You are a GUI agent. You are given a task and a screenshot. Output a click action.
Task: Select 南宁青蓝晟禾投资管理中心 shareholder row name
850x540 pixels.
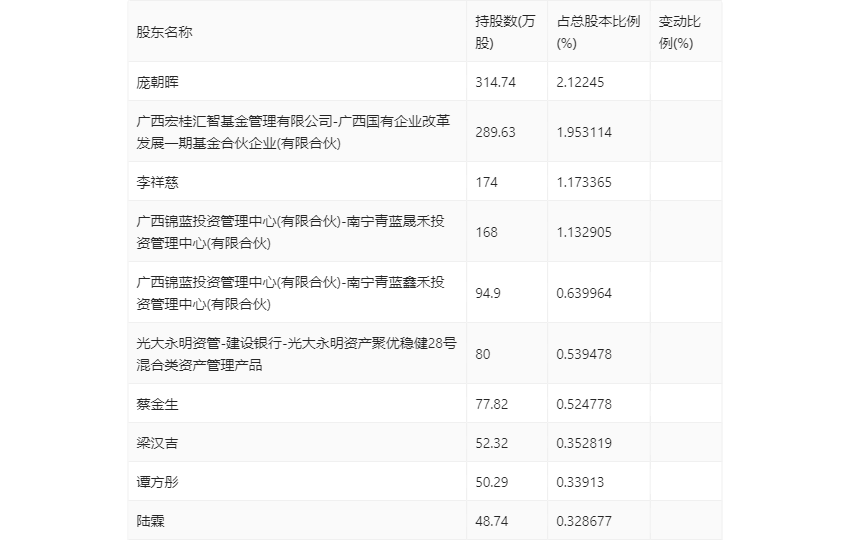[291, 232]
